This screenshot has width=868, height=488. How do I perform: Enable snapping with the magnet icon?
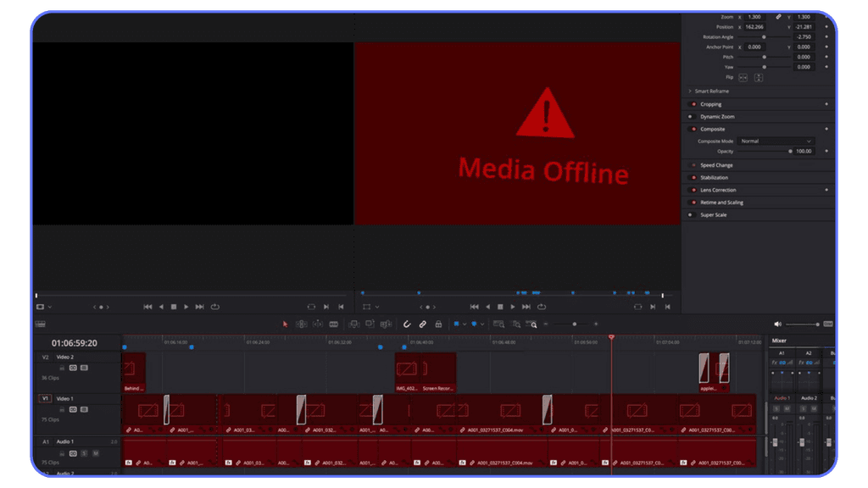(407, 324)
